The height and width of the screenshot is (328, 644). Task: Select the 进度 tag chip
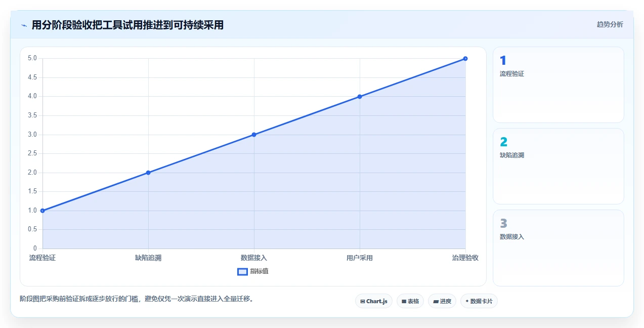tap(442, 301)
